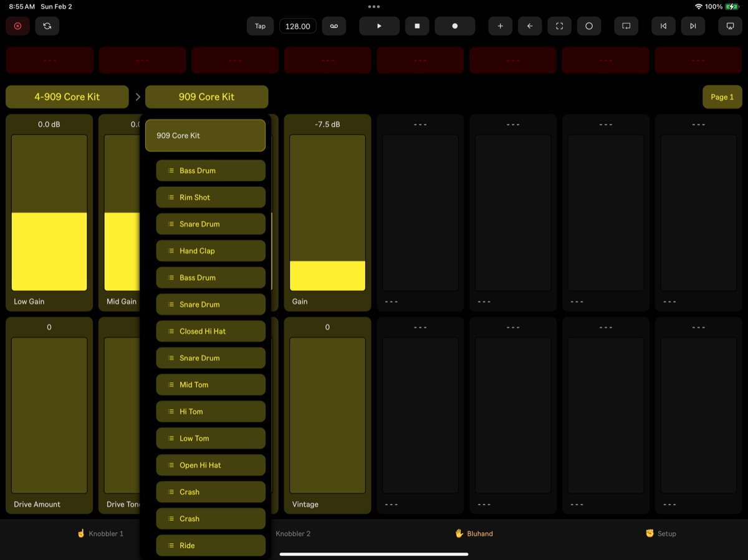Switch to the Setup tab

click(661, 534)
